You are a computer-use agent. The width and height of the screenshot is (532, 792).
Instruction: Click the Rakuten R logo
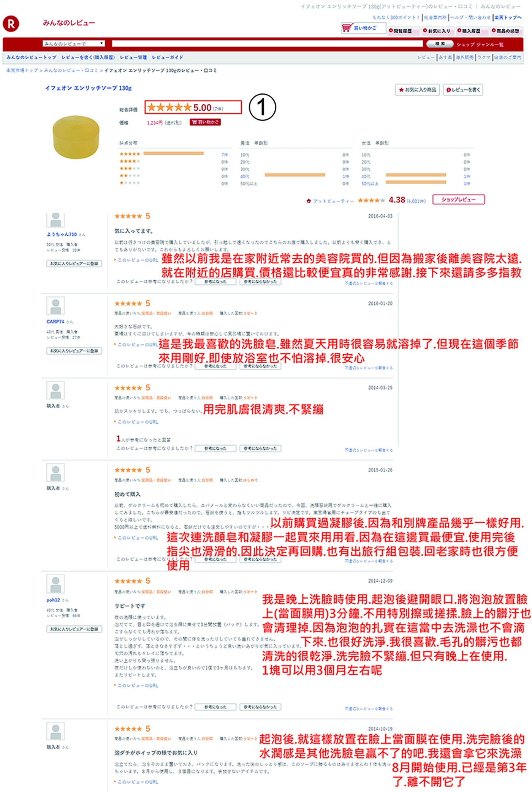click(11, 24)
